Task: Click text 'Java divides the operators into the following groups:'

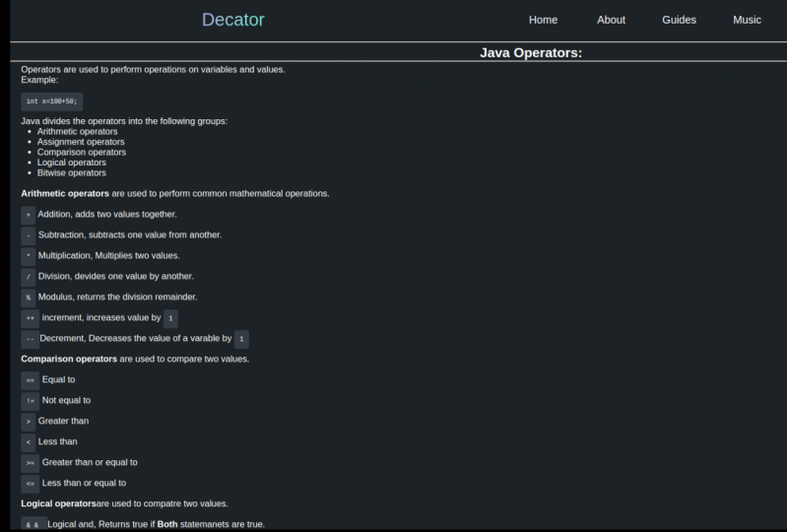Action: pyautogui.click(x=124, y=121)
